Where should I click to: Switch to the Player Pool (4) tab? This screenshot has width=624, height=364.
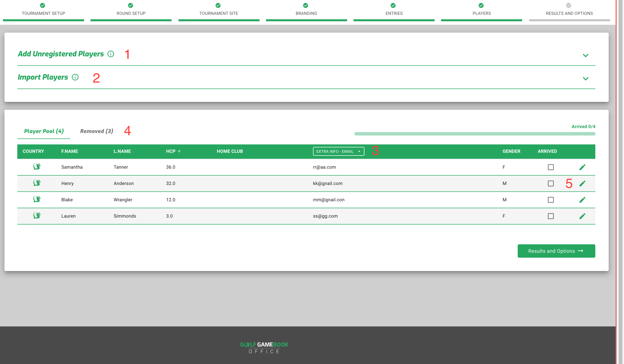click(44, 131)
